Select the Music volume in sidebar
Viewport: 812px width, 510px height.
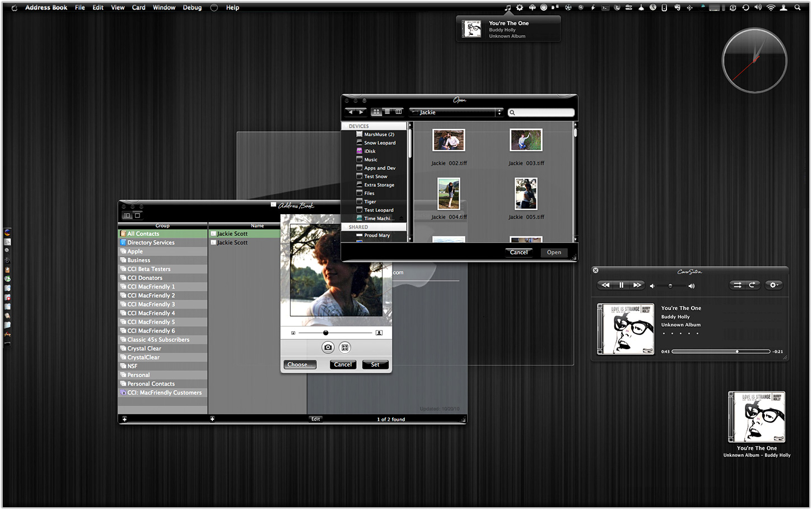[x=374, y=160]
